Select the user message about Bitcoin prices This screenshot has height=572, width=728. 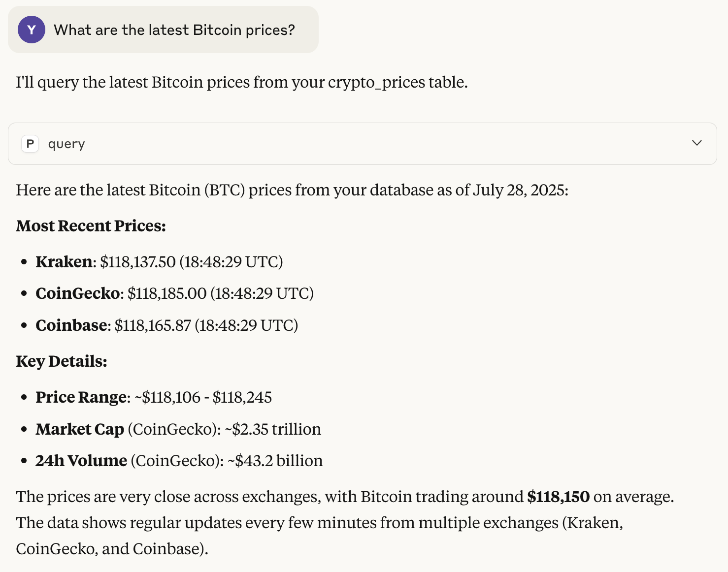pos(163,30)
